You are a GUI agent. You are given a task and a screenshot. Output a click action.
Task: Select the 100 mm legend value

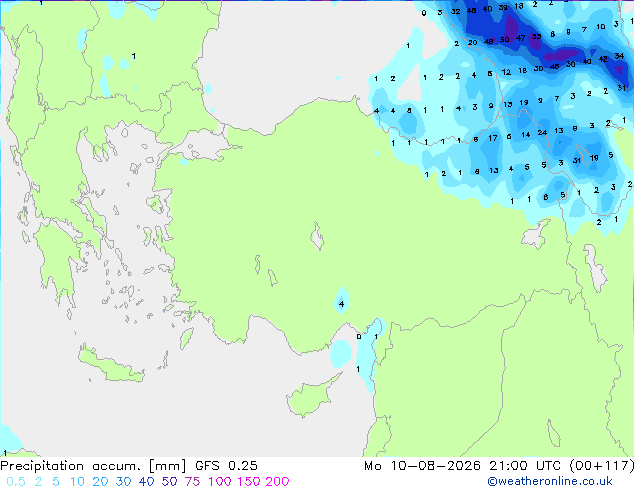220,482
